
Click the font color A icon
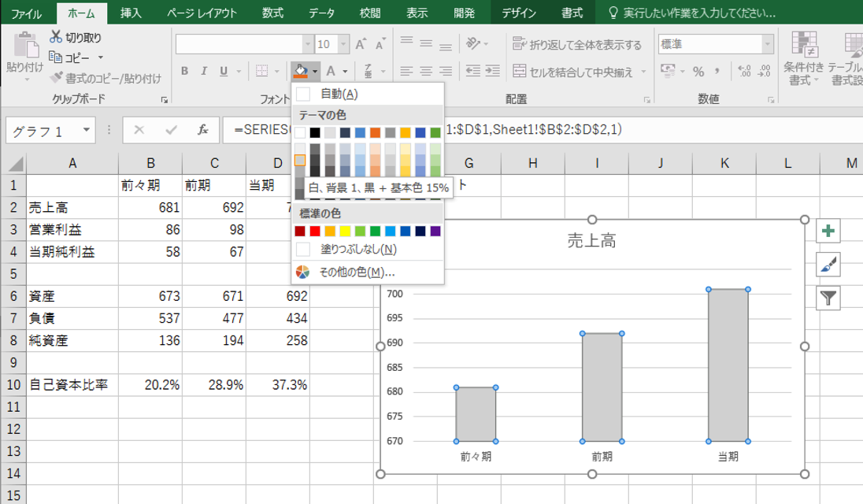pos(331,71)
